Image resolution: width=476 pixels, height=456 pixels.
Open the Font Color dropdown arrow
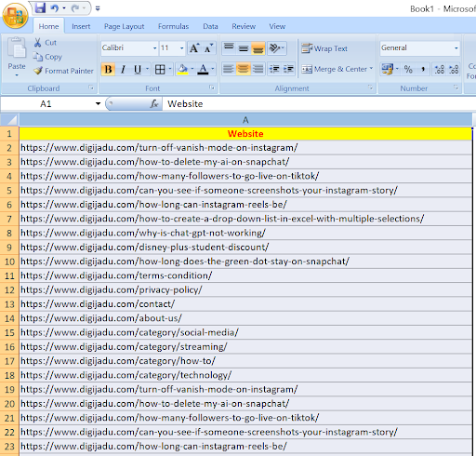pos(213,69)
